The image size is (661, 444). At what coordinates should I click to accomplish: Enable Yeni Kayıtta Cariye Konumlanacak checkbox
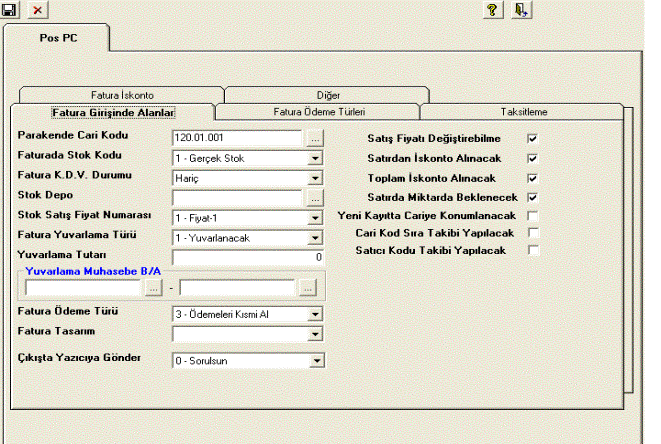[533, 216]
